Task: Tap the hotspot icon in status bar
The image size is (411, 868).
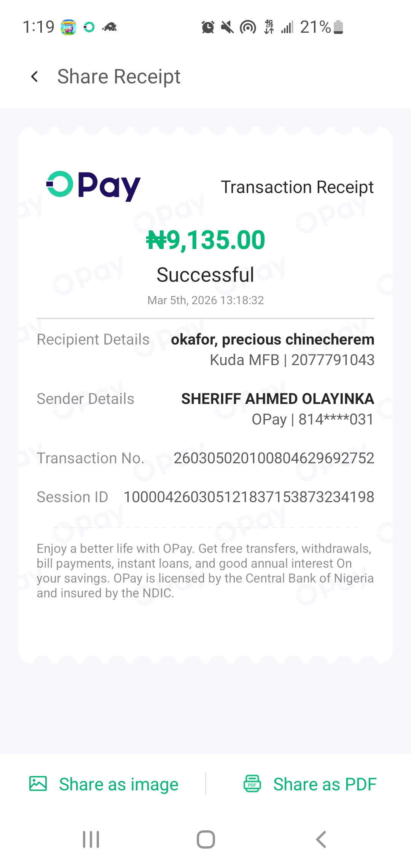Action: [x=248, y=27]
